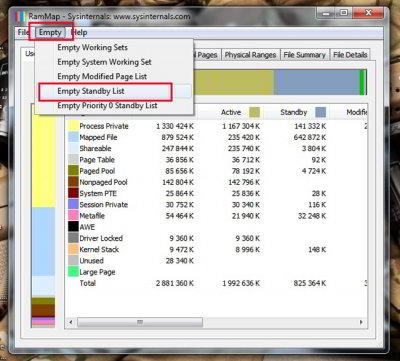Open the File menu
The width and height of the screenshot is (400, 361).
pos(23,33)
